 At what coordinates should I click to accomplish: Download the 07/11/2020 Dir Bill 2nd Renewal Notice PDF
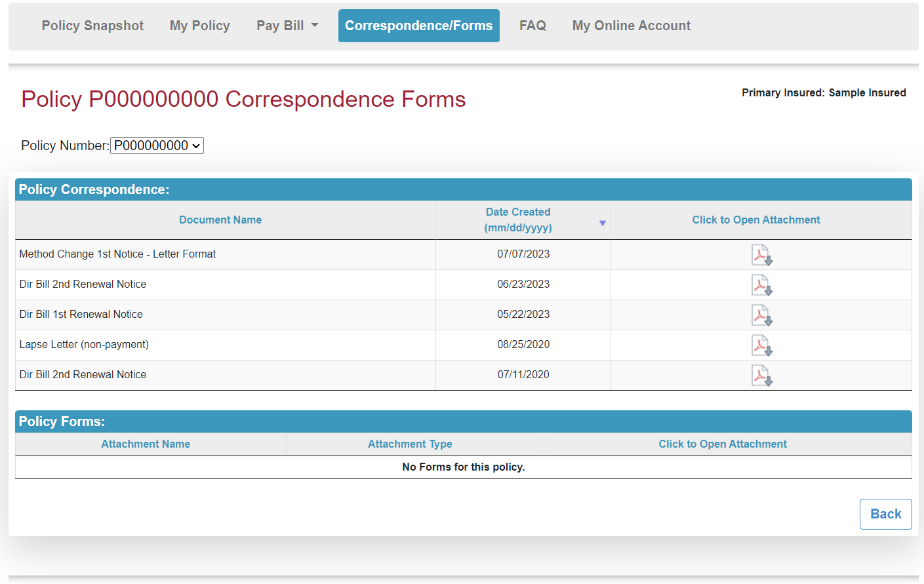click(761, 375)
